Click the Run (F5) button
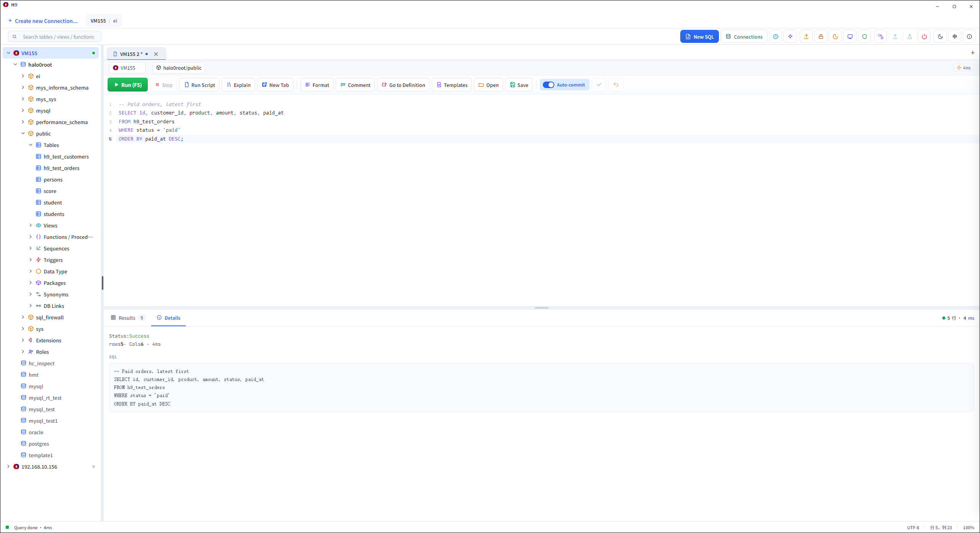 [127, 85]
